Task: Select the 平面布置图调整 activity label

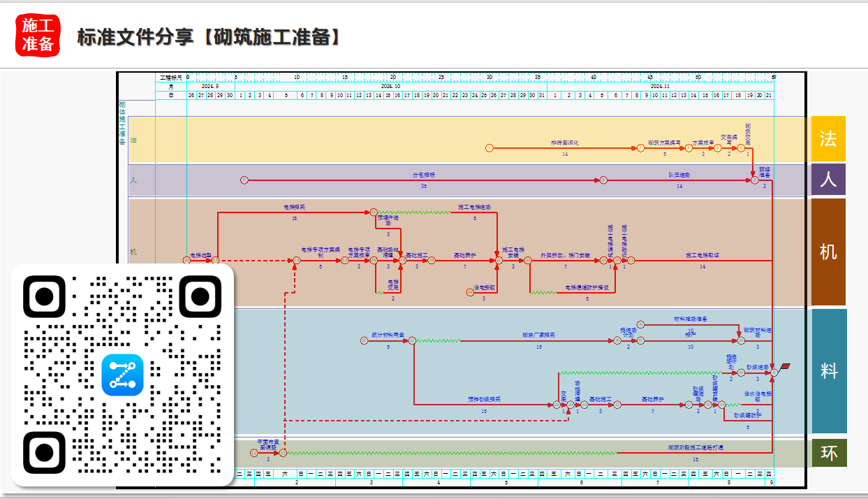Action: click(x=268, y=444)
